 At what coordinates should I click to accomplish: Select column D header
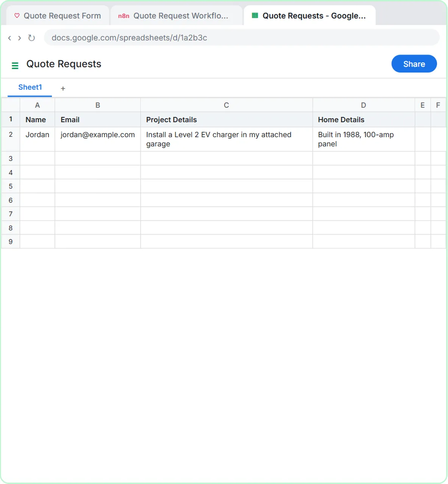tap(364, 105)
